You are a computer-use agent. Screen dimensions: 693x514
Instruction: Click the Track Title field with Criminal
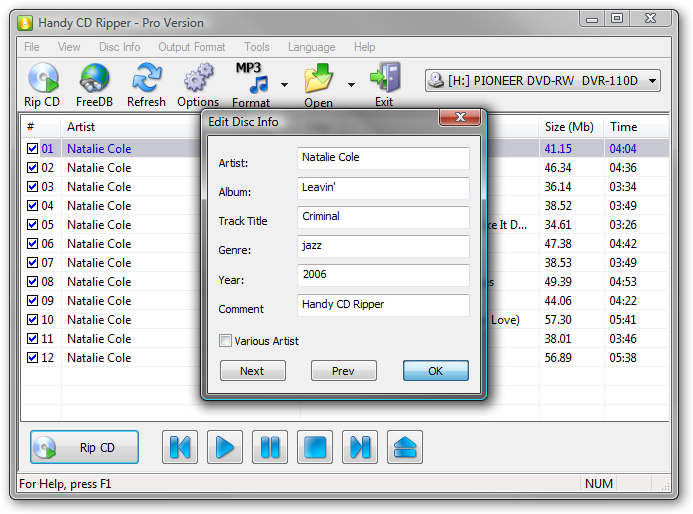pyautogui.click(x=383, y=217)
